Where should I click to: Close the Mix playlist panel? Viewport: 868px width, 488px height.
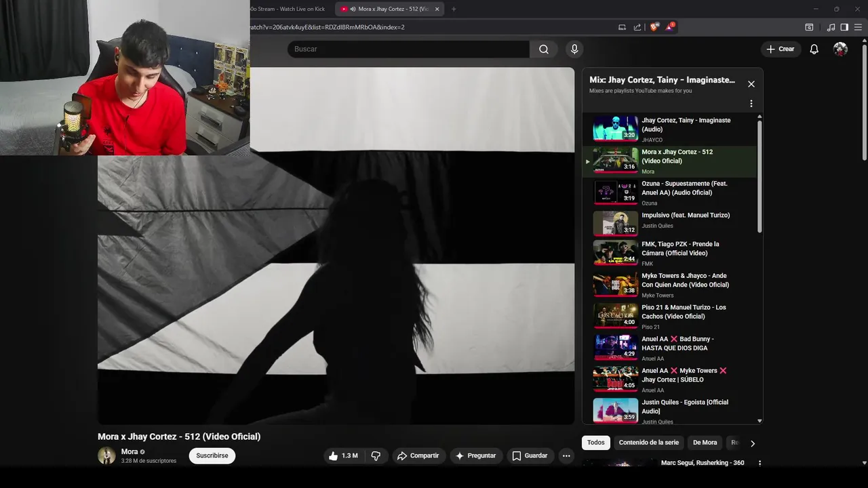751,84
